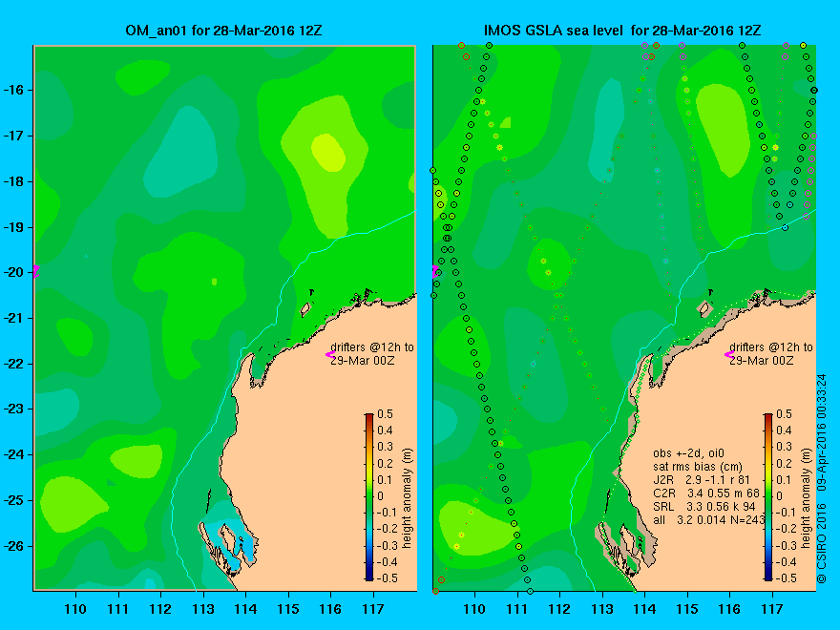Click the -0.3 tick on right color bar
This screenshot has height=630, width=840.
[x=786, y=545]
